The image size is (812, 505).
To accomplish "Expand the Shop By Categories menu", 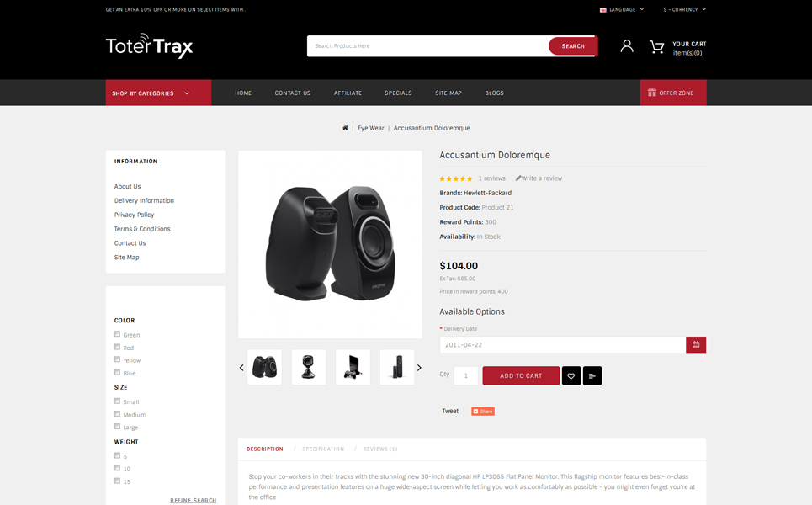I will pyautogui.click(x=158, y=93).
